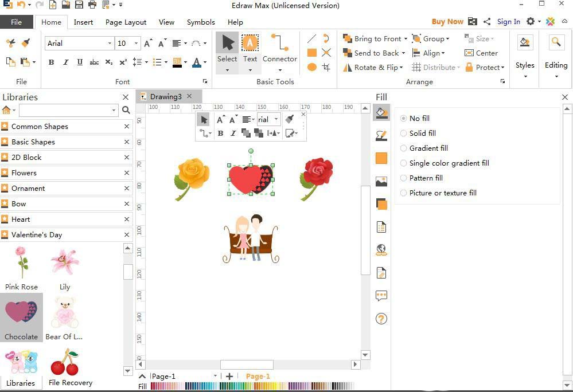Select Picture or texture fill
Screen dimensions: 573x392
click(439, 193)
